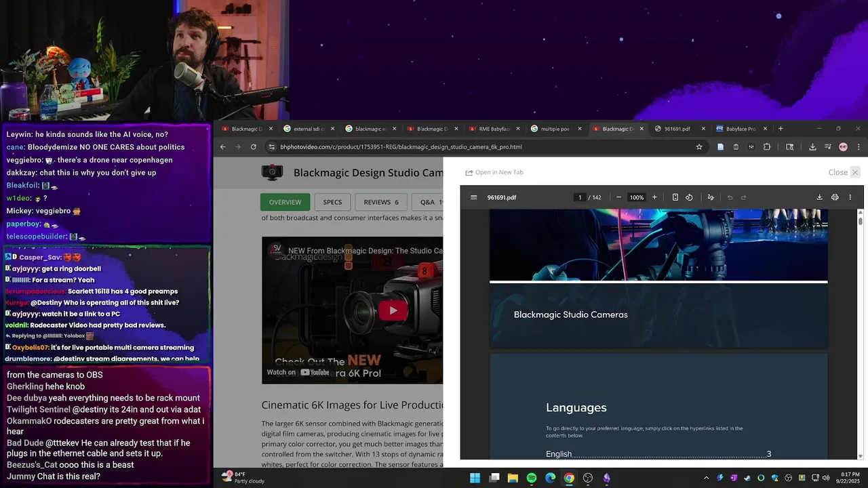
Task: Switch to the 'multiple poe' Google tab
Action: (x=555, y=129)
